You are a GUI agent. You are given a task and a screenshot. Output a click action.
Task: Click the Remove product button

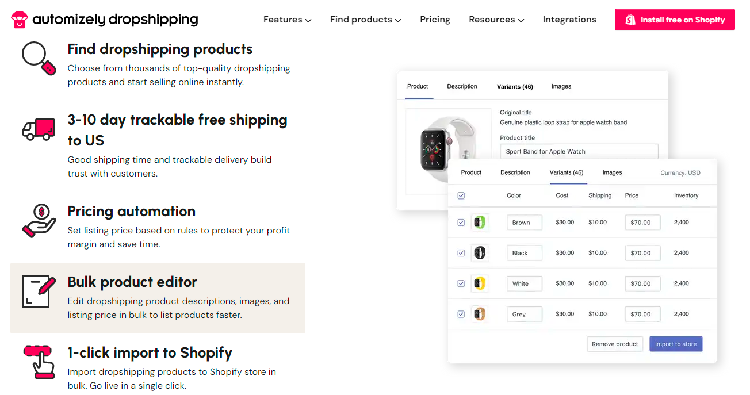click(x=614, y=344)
